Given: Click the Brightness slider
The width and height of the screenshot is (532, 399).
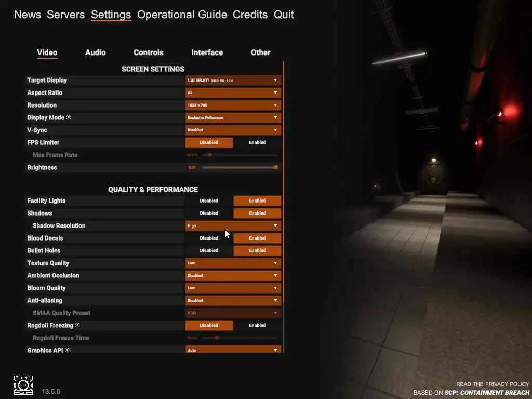Looking at the screenshot, I should pyautogui.click(x=240, y=167).
